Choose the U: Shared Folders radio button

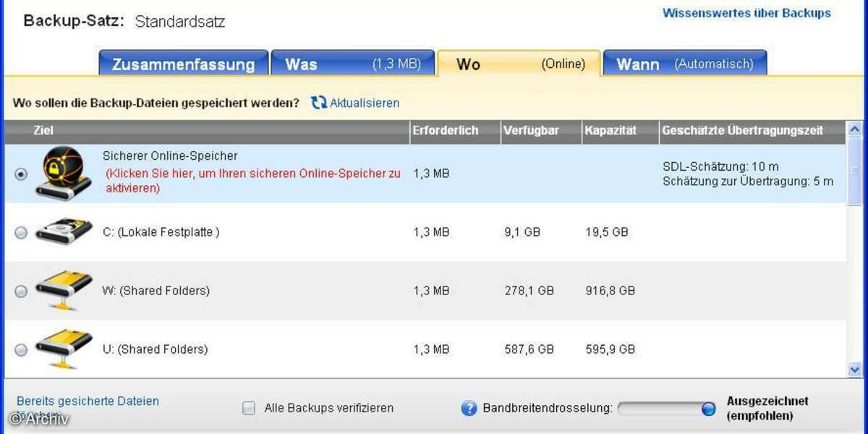click(22, 349)
